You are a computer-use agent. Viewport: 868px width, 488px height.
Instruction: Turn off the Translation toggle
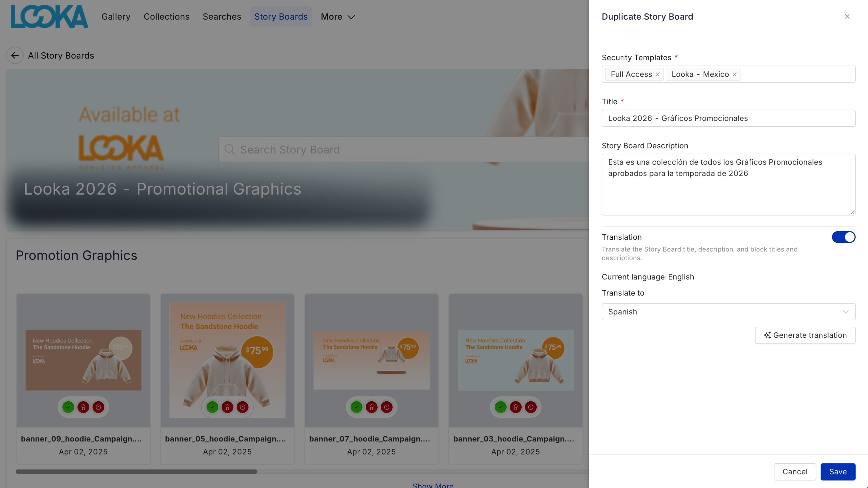(x=843, y=237)
